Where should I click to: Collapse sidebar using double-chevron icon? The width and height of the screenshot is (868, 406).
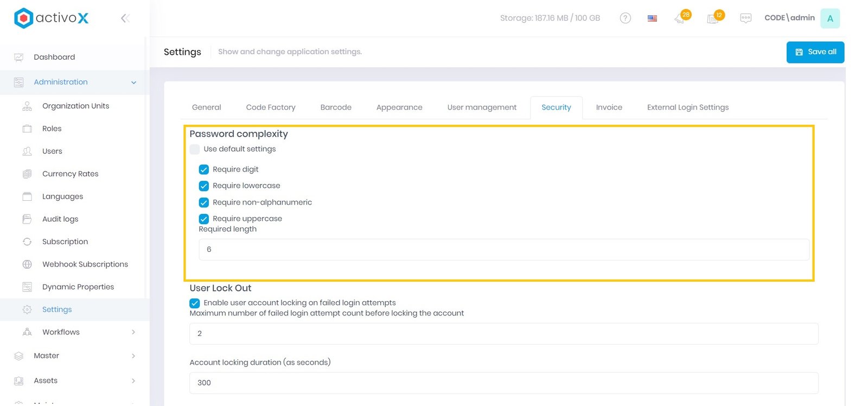125,18
